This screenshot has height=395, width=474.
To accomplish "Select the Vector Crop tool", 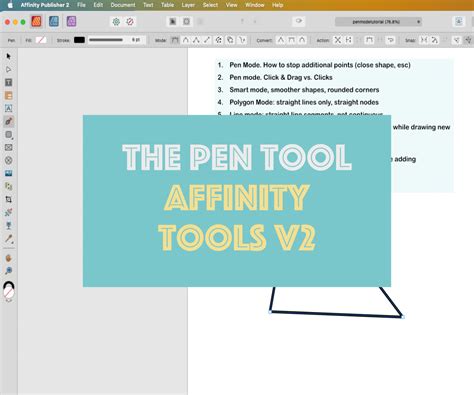I will click(9, 199).
